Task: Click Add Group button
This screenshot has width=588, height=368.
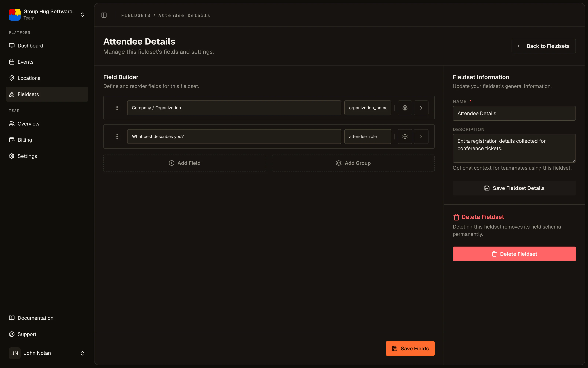Action: (x=353, y=163)
